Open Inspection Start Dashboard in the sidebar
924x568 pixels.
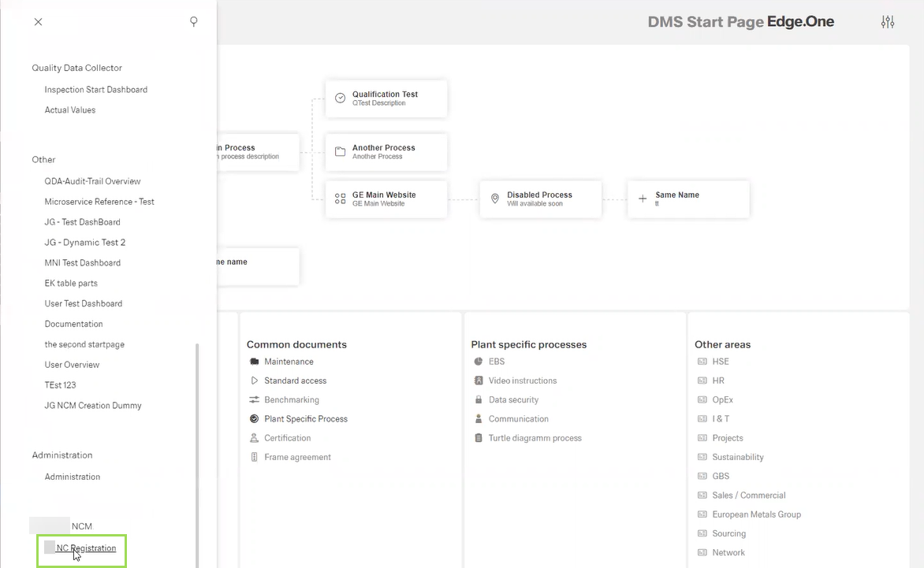[96, 90]
